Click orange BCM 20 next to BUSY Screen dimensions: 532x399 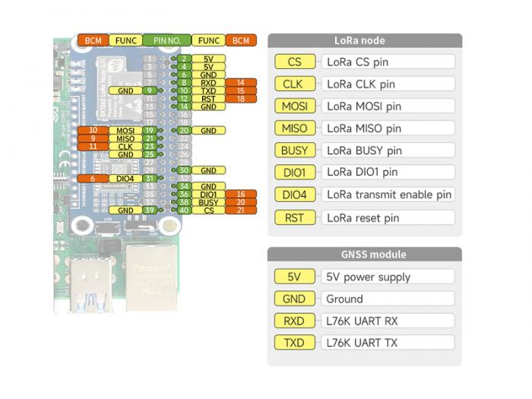pyautogui.click(x=241, y=202)
